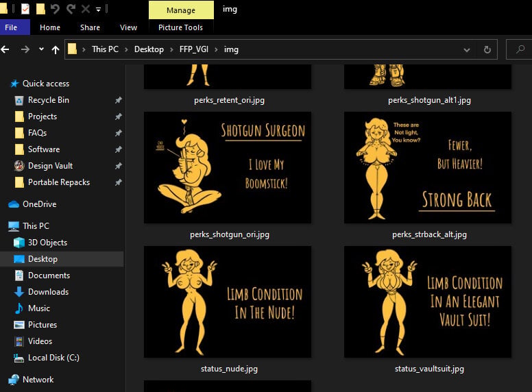Select the perks_shotgun_ori.jpg thumbnail
This screenshot has width=532, height=392.
point(228,167)
